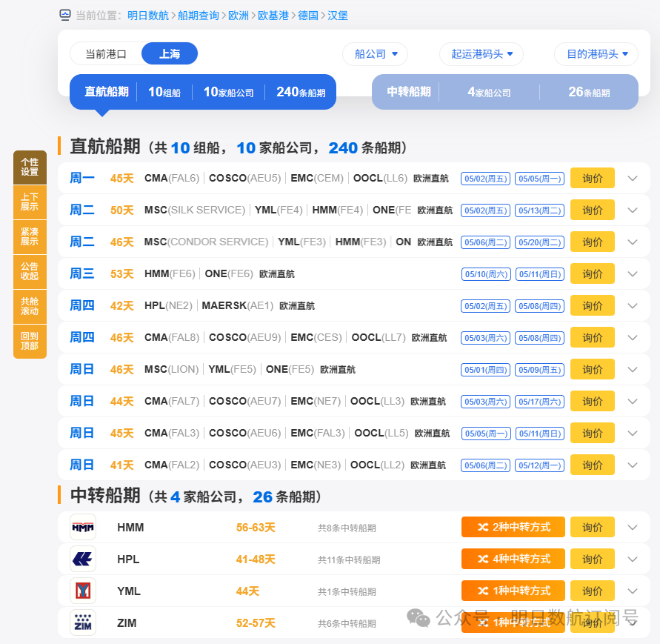Screen dimensions: 660x644
Task: Click the HPL carrier logo
Action: (x=83, y=560)
